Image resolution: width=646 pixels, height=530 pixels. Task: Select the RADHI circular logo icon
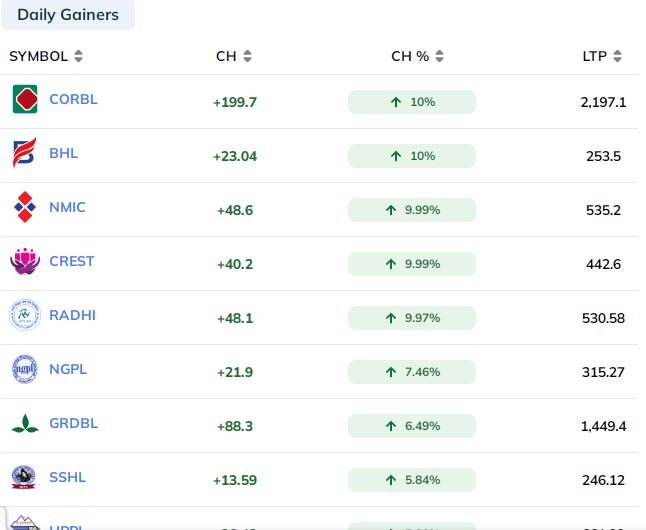(25, 315)
